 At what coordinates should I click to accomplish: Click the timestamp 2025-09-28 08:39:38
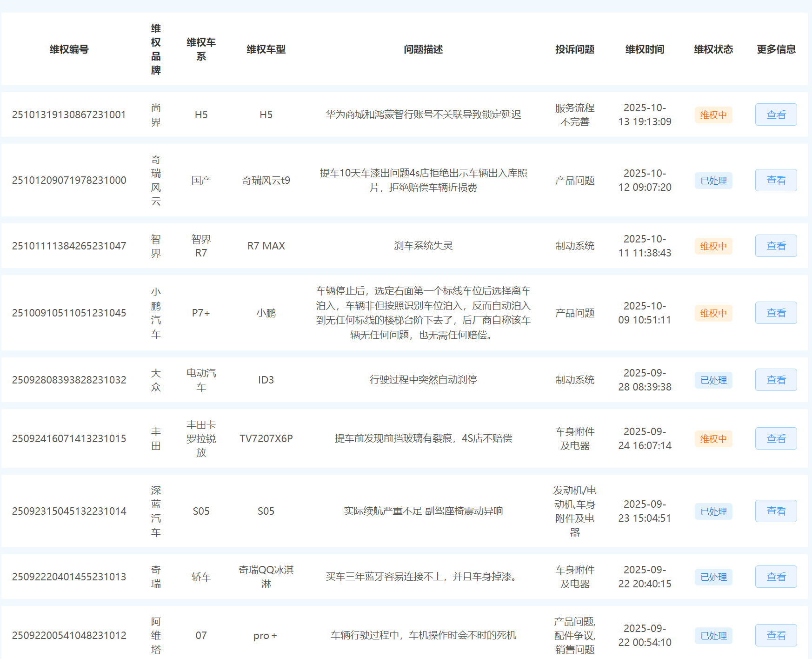pos(645,380)
